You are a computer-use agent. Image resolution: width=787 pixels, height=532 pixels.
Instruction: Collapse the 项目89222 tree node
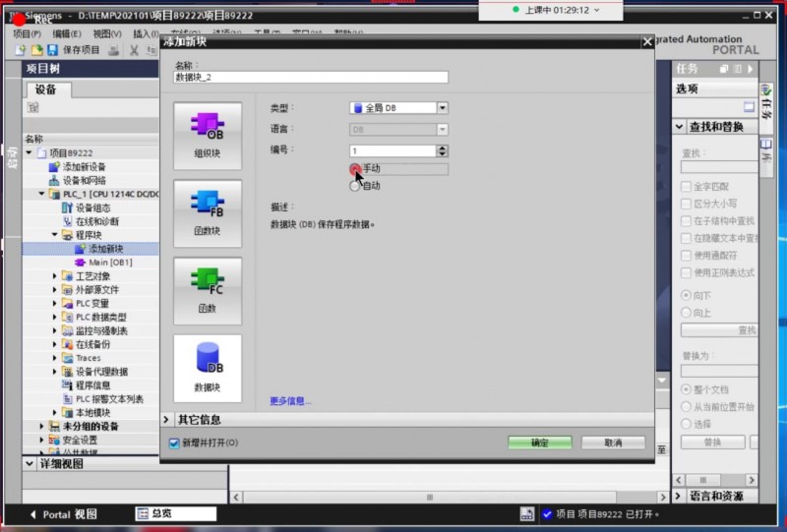pos(30,152)
